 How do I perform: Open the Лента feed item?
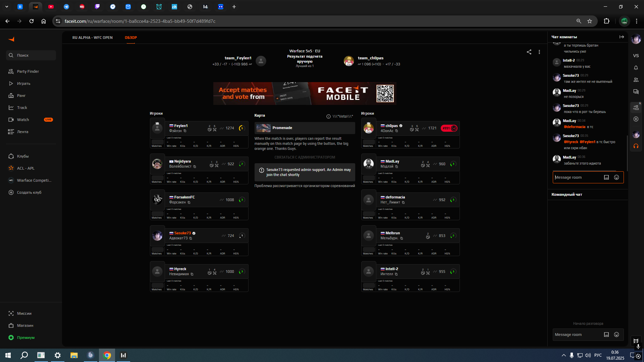[22, 132]
